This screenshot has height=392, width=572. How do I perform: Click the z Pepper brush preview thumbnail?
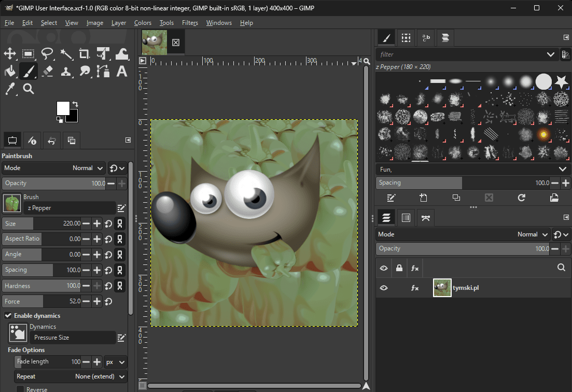pyautogui.click(x=12, y=203)
